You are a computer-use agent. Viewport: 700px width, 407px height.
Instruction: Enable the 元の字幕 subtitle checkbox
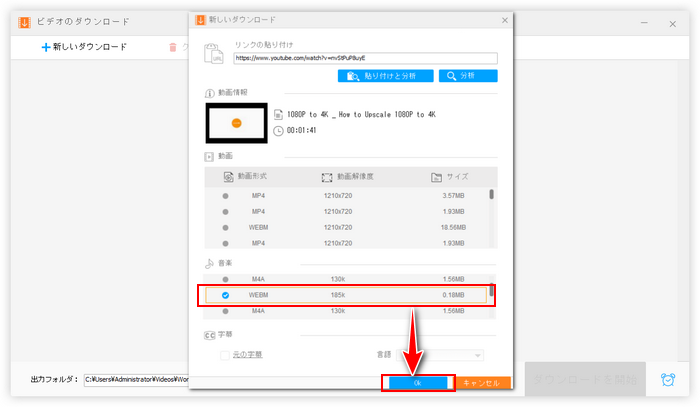coord(225,355)
